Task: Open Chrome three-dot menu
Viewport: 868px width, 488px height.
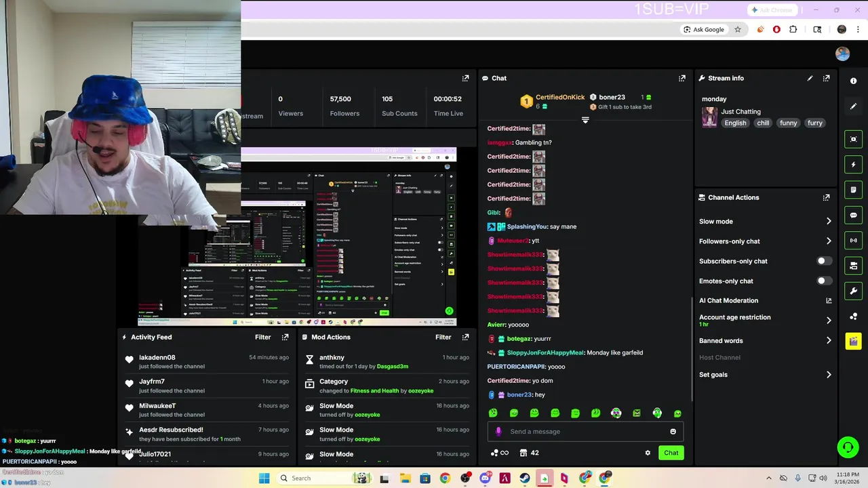Action: coord(858,29)
